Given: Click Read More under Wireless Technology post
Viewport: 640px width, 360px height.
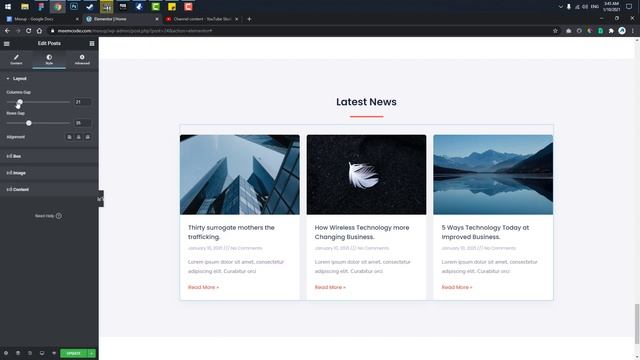Looking at the screenshot, I should coord(330,287).
